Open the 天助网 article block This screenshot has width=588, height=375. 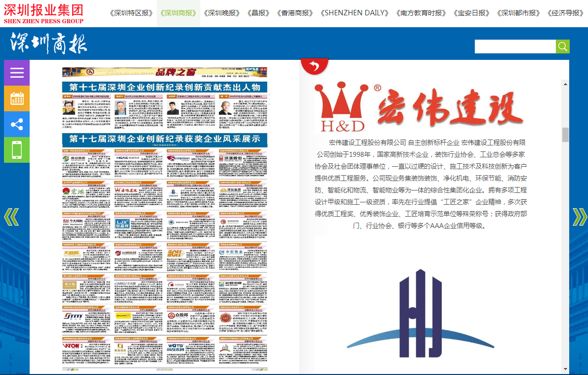(86, 257)
